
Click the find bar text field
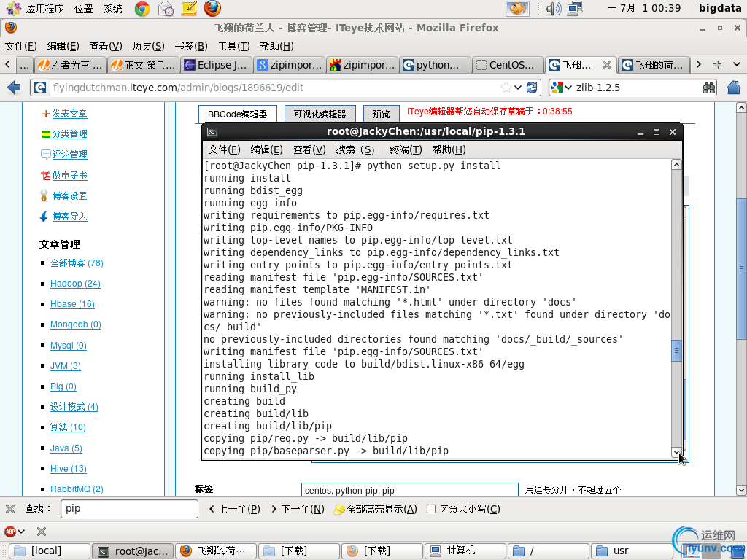(129, 508)
